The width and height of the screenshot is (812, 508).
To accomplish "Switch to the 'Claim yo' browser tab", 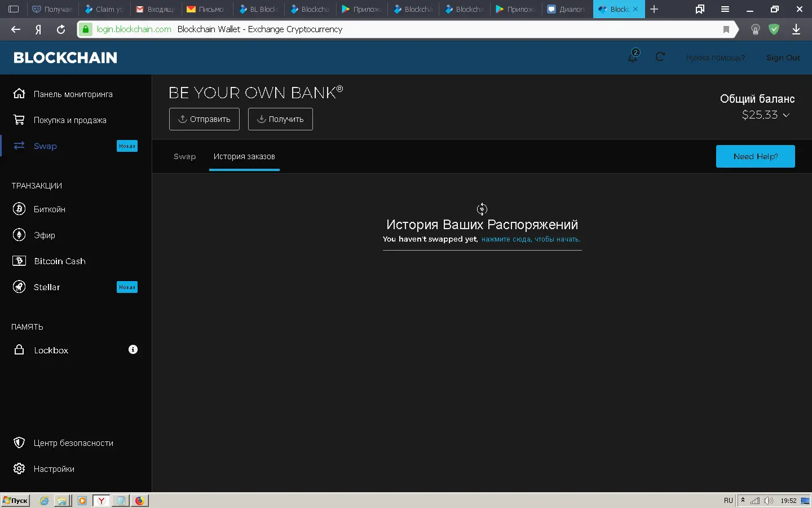I will point(104,9).
